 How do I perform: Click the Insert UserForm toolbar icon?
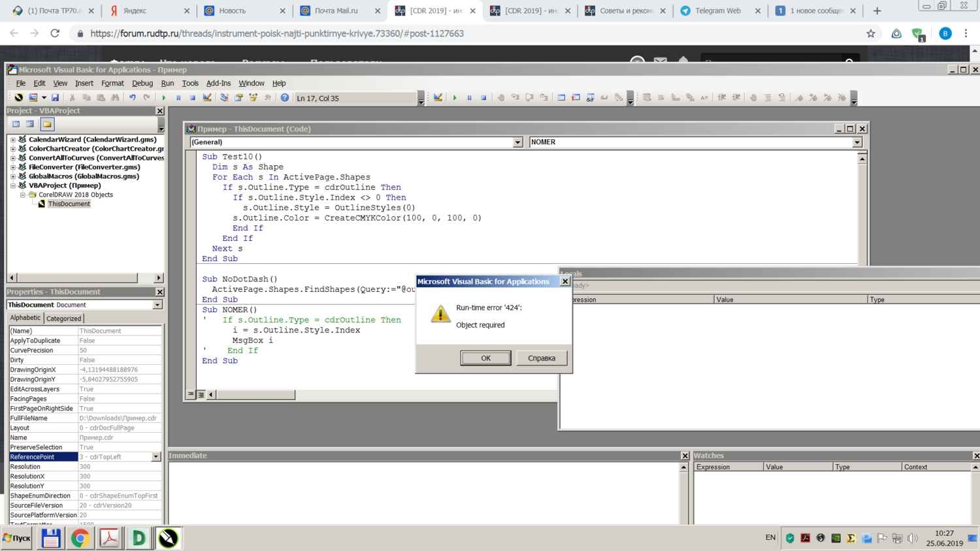33,98
